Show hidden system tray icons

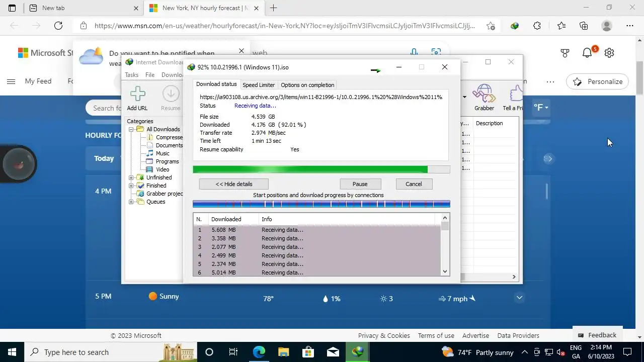(x=524, y=352)
